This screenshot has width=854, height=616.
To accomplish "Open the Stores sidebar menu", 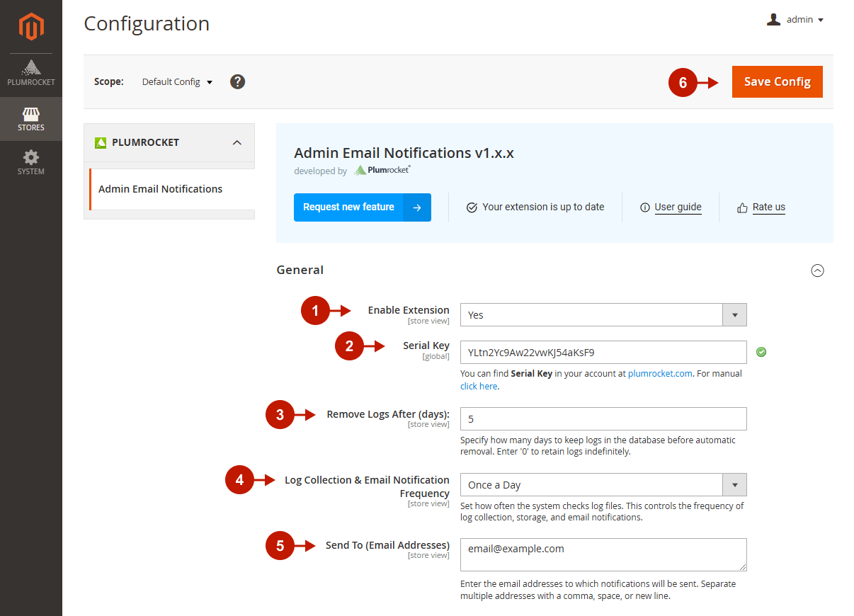I will [31, 119].
